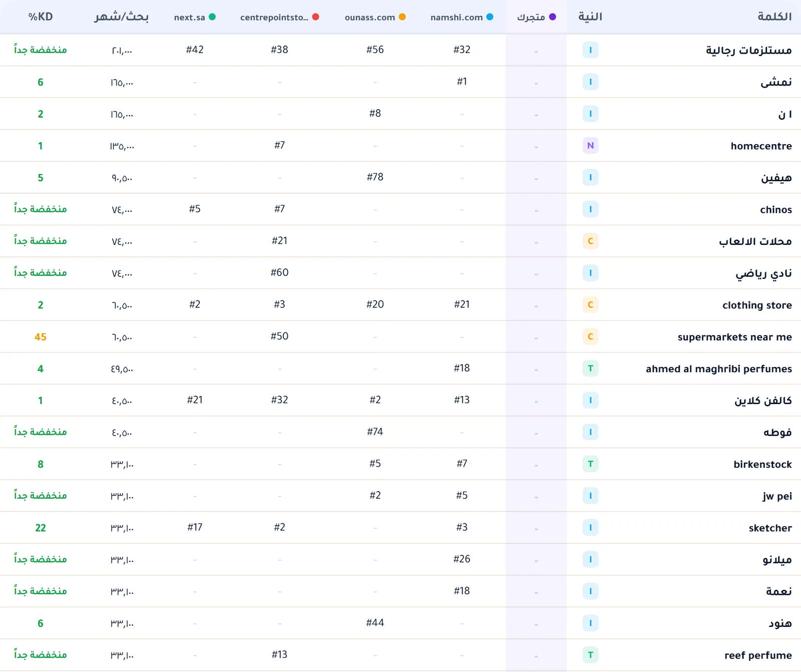Screen dimensions: 801x672
Task: Open the keyword نمشى
Action: [776, 82]
